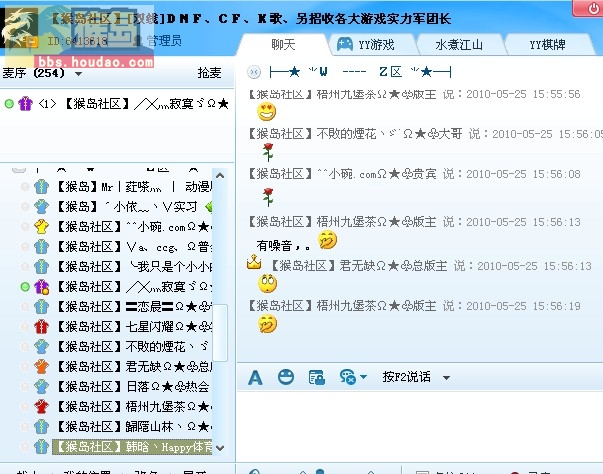Collapse announcement with double-arrow circle icon
Viewport: 603px width, 474px height.
[x=254, y=72]
